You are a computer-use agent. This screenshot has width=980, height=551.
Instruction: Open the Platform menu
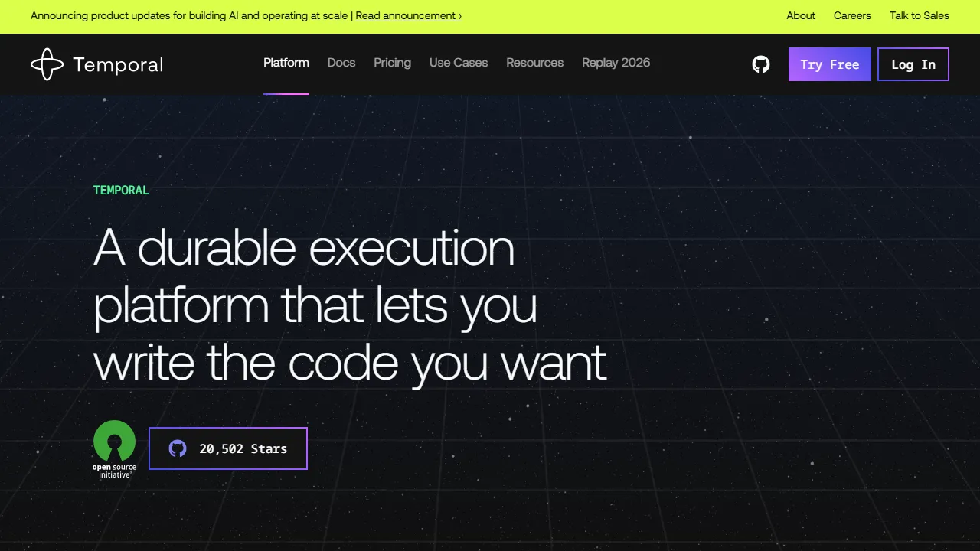pyautogui.click(x=286, y=63)
